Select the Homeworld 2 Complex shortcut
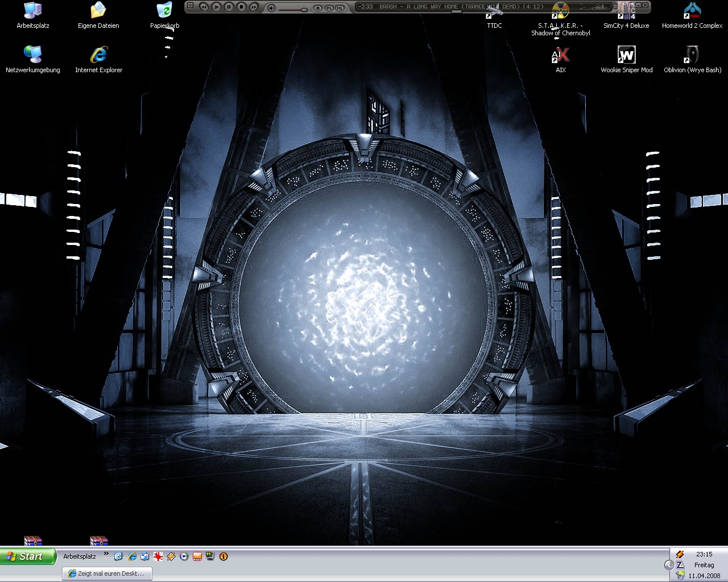 692,15
